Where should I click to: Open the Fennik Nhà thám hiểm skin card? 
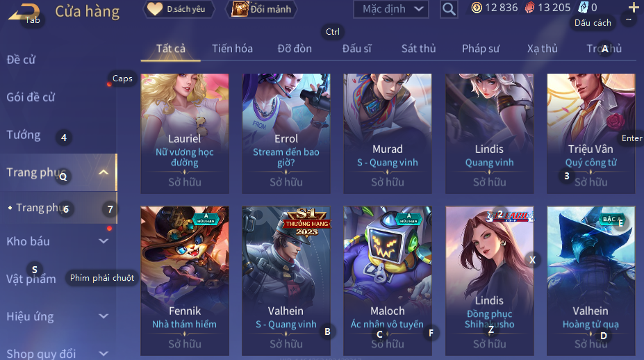coord(185,281)
